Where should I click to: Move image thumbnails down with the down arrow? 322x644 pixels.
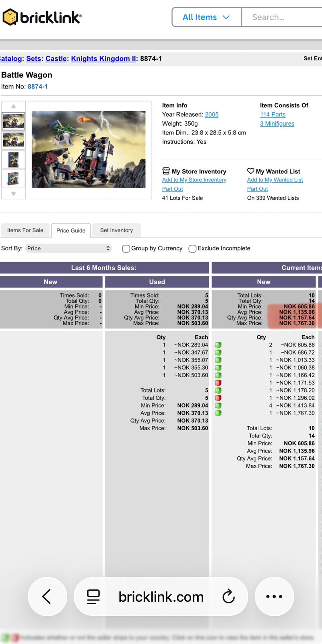[x=13, y=194]
